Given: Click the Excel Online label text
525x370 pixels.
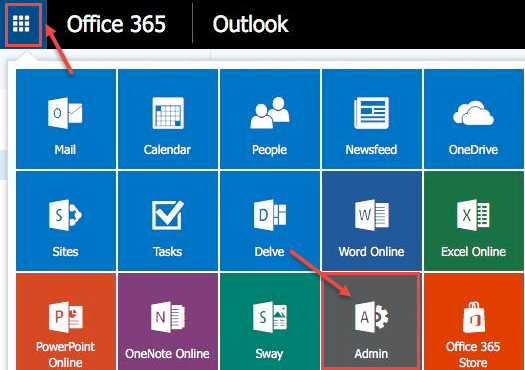Looking at the screenshot, I should (x=473, y=252).
